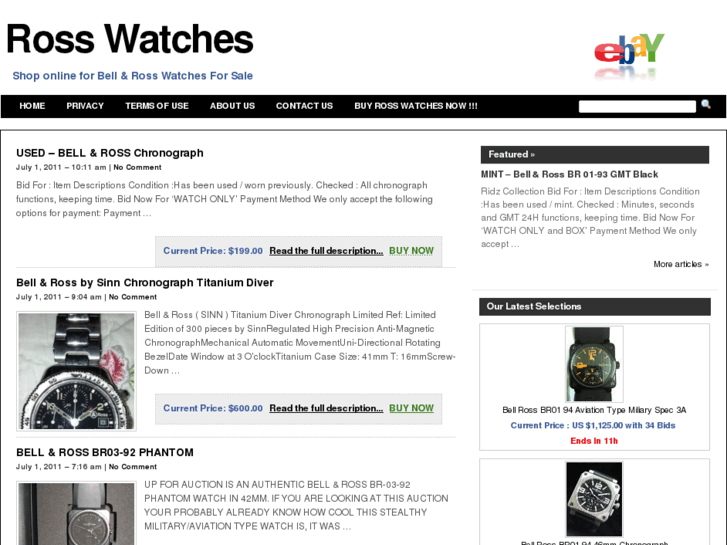Click the BR01 94 Aviation watch thumbnail
This screenshot has height=545, width=727.
pos(594,364)
